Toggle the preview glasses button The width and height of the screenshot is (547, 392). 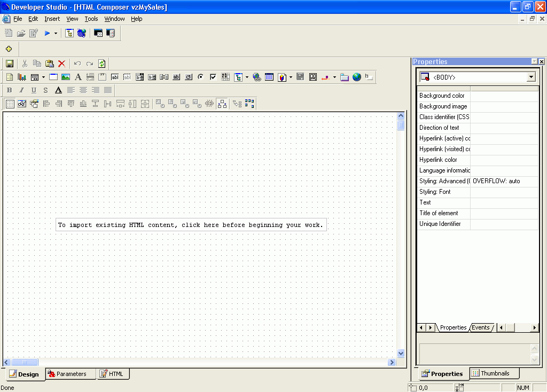coord(22,104)
